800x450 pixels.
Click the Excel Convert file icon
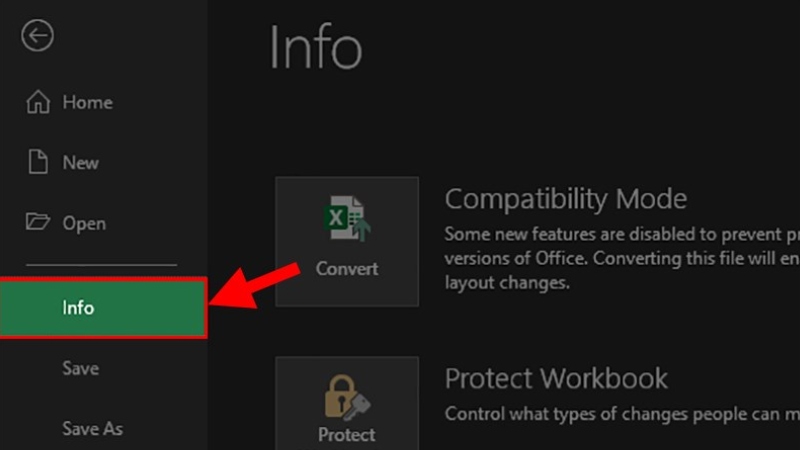coord(346,222)
